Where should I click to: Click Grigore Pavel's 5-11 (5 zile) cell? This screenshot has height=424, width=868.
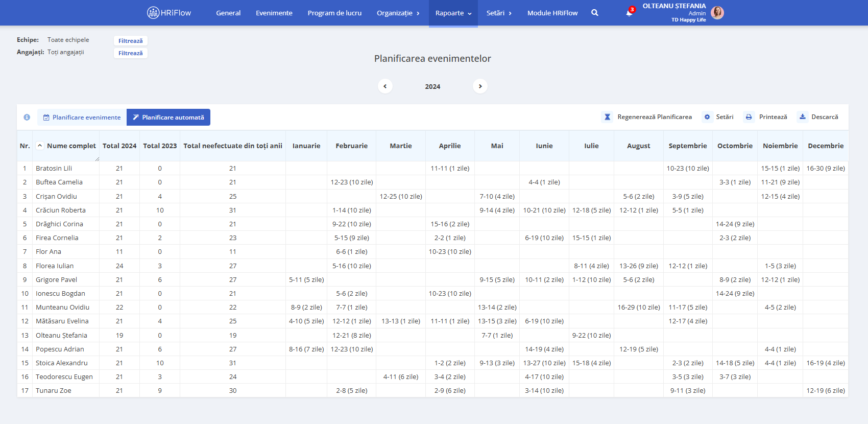306,279
